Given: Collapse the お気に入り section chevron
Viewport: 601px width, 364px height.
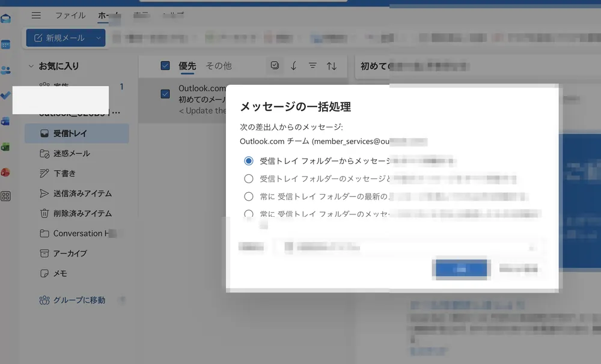Looking at the screenshot, I should (31, 66).
